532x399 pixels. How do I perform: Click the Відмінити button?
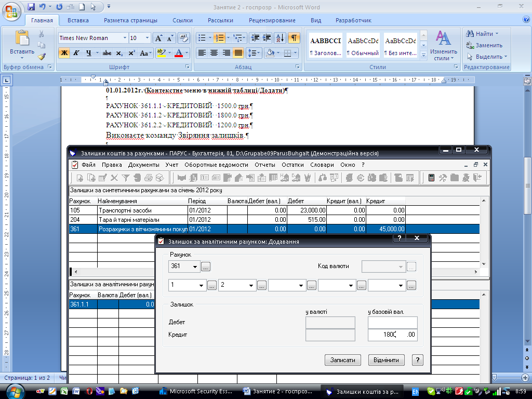[x=386, y=360]
